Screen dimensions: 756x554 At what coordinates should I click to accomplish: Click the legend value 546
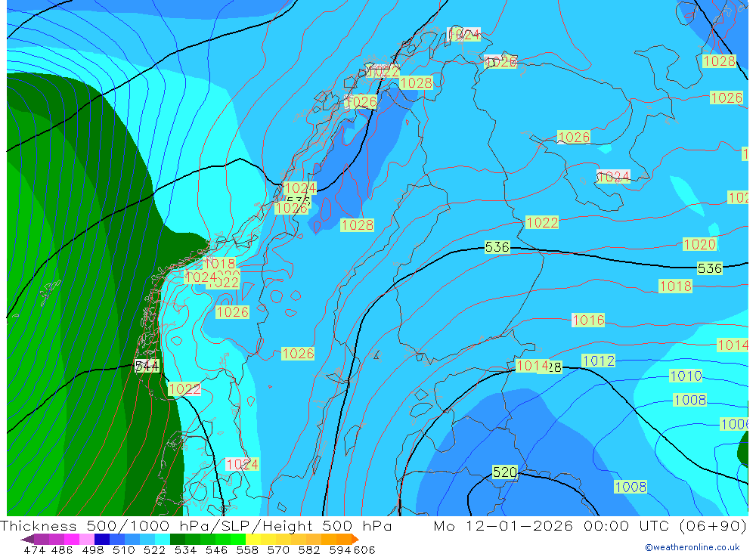[x=215, y=549]
